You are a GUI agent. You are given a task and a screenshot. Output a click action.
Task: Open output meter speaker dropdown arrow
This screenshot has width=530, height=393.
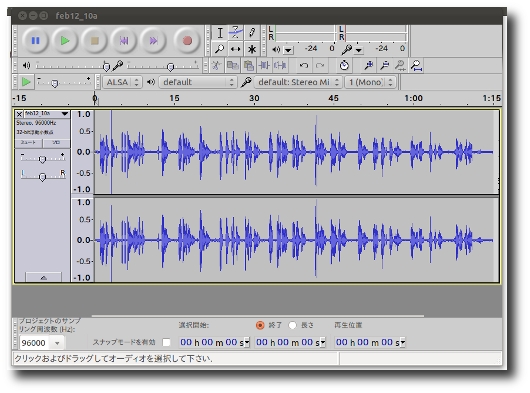click(x=288, y=50)
